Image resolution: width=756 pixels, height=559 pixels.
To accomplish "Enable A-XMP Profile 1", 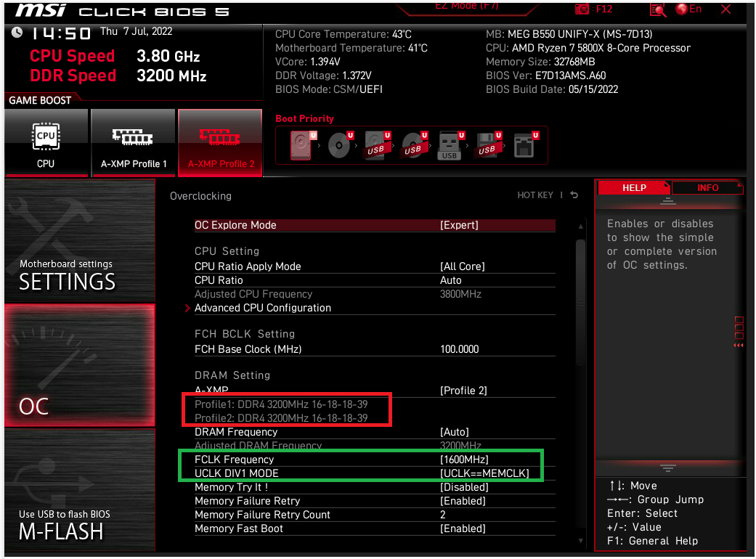I will tap(133, 142).
